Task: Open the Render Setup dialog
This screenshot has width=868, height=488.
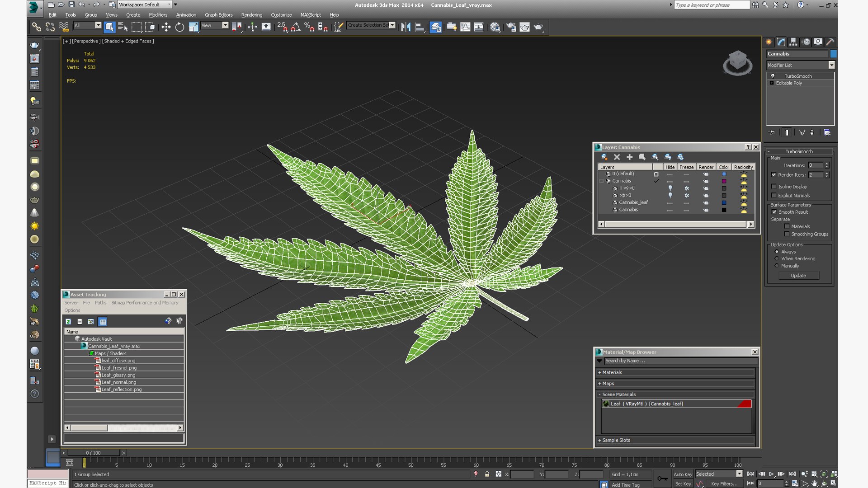Action: pos(511,27)
